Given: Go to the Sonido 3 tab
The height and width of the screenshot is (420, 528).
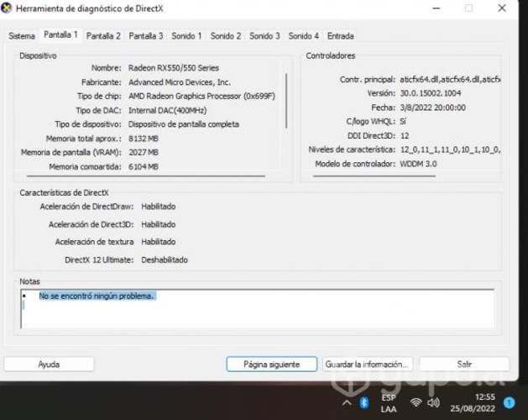Looking at the screenshot, I should pos(264,36).
